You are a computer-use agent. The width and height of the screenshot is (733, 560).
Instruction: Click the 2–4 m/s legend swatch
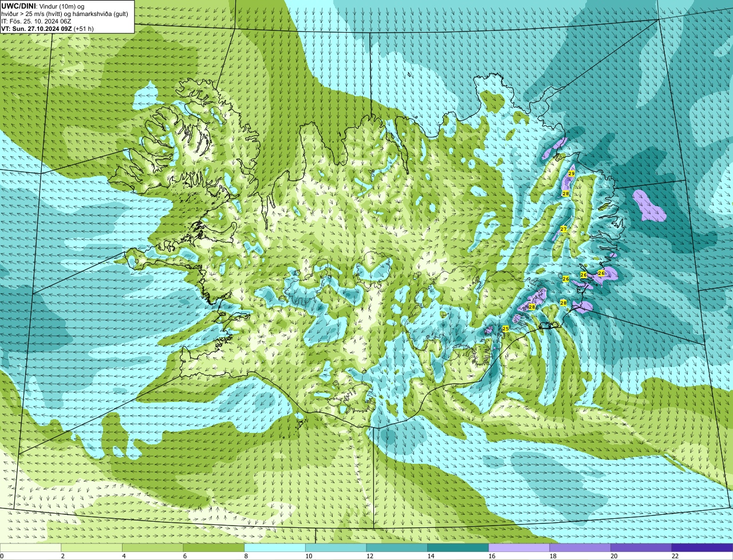[x=92, y=547]
